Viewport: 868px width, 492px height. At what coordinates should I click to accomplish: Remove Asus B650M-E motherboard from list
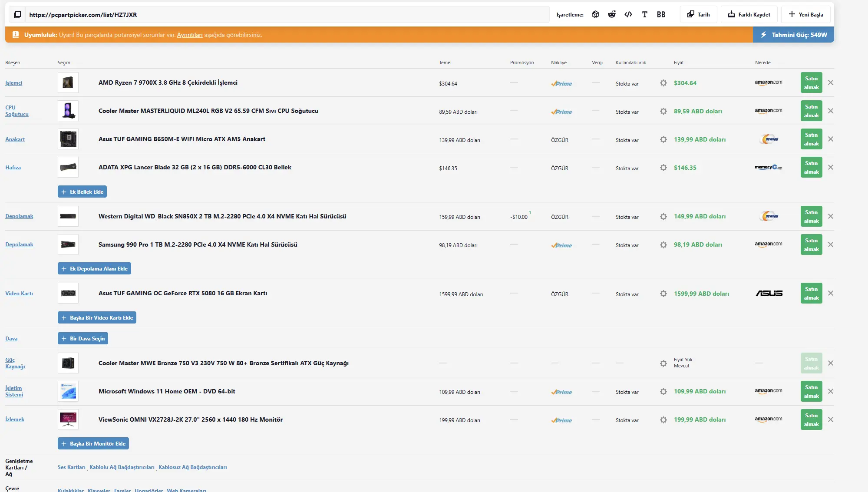coord(831,139)
